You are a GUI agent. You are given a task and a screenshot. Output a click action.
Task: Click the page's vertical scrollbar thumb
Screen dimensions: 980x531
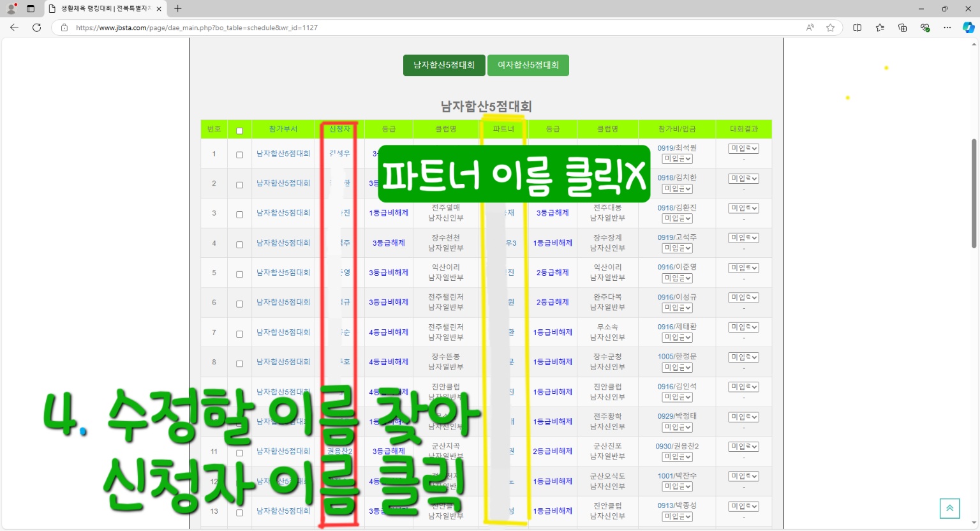coord(974,193)
